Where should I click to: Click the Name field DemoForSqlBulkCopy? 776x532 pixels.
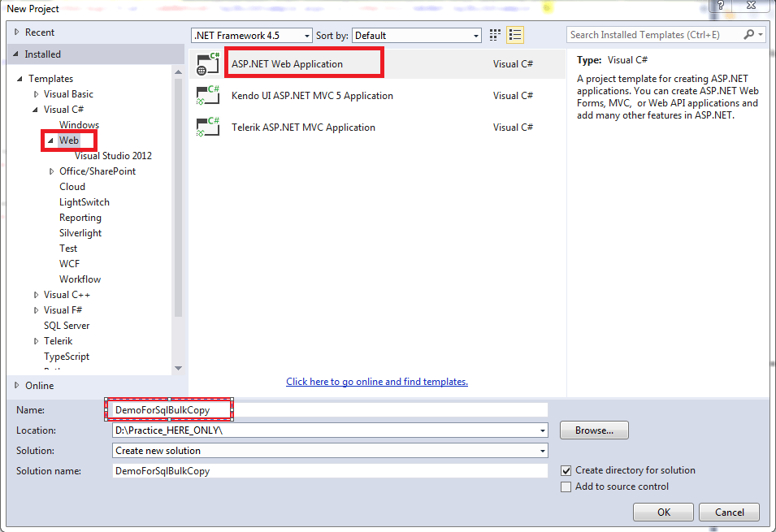point(330,410)
